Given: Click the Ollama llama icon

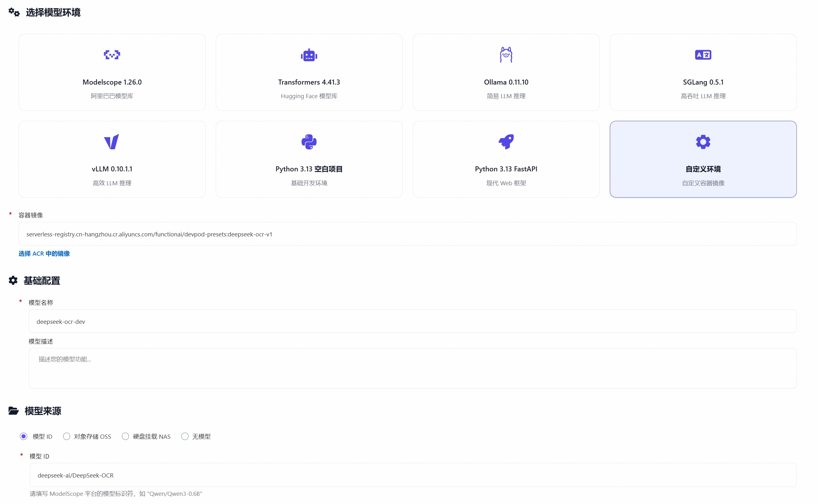Looking at the screenshot, I should pos(506,55).
